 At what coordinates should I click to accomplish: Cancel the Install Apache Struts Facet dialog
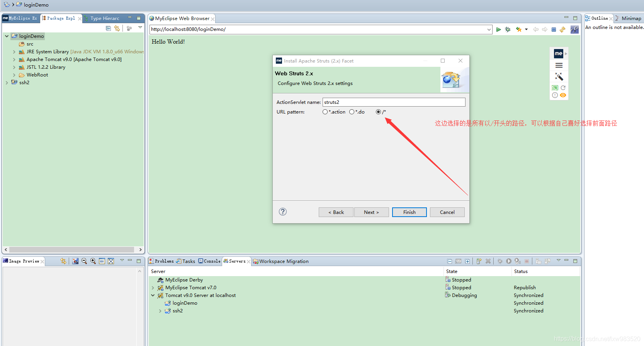click(447, 212)
